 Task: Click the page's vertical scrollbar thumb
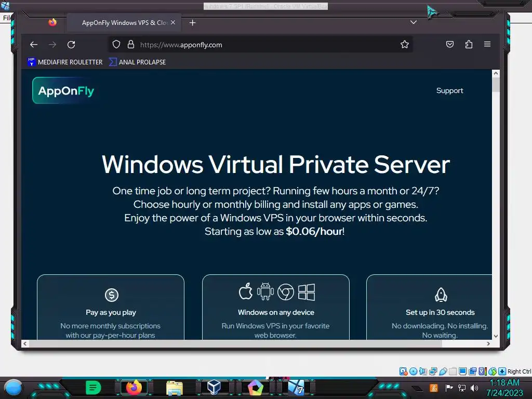tap(496, 85)
